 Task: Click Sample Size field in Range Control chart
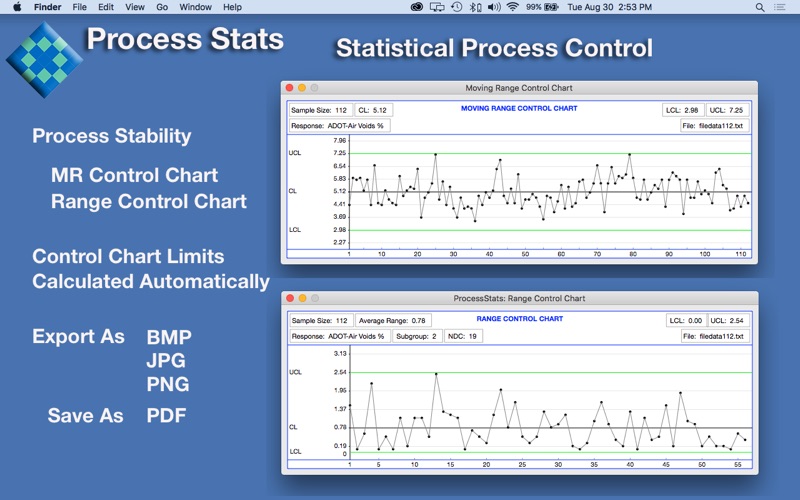(320, 320)
